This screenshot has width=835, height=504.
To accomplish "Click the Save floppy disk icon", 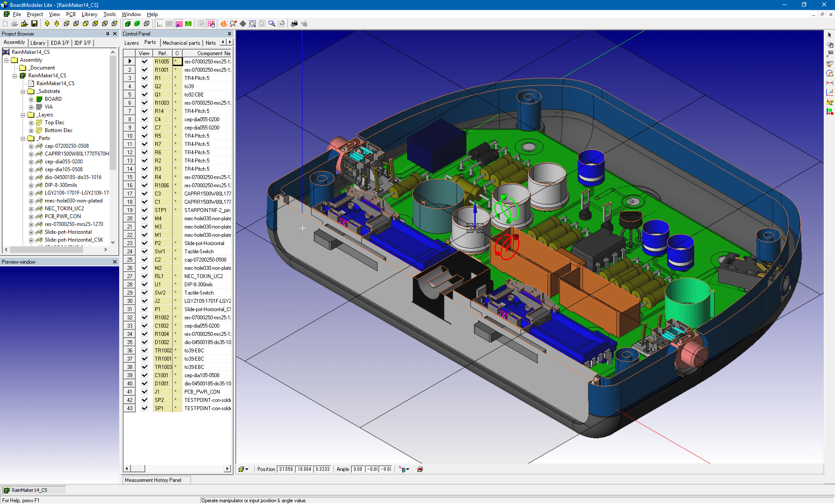I will [x=34, y=24].
